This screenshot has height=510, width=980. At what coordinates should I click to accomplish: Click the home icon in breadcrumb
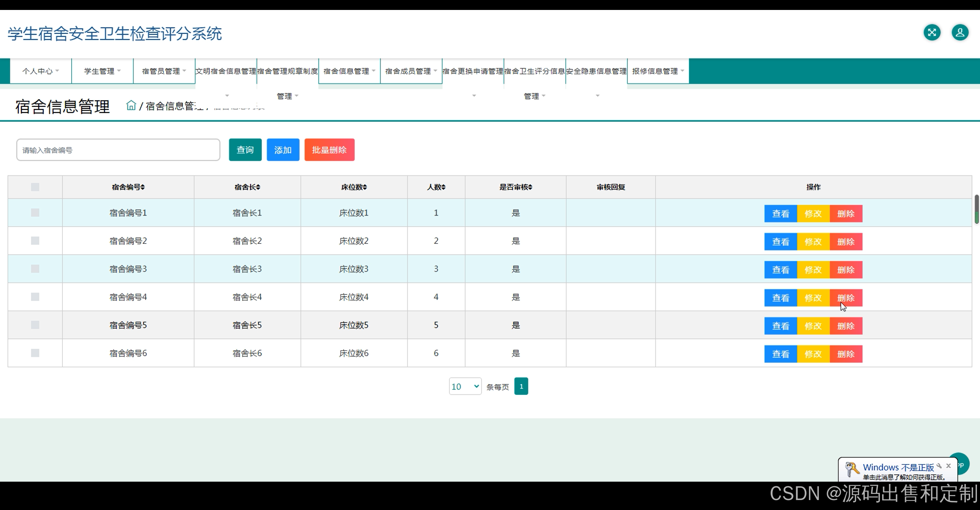click(131, 105)
